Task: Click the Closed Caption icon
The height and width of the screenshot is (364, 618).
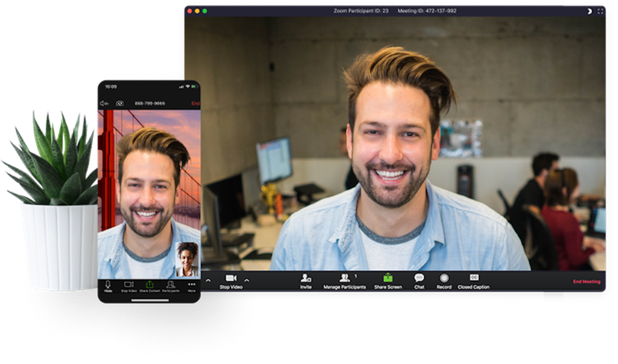Action: 474,279
